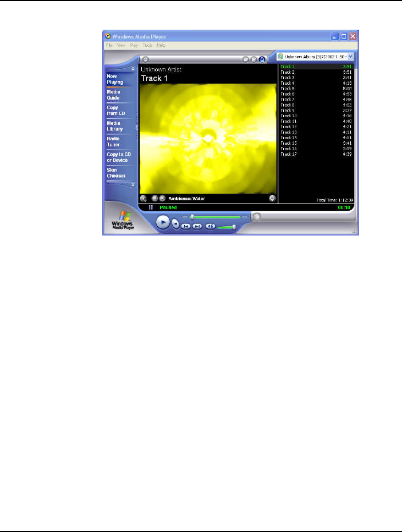402x532 pixels.
Task: Select Track 4 in playlist
Action: coord(316,83)
